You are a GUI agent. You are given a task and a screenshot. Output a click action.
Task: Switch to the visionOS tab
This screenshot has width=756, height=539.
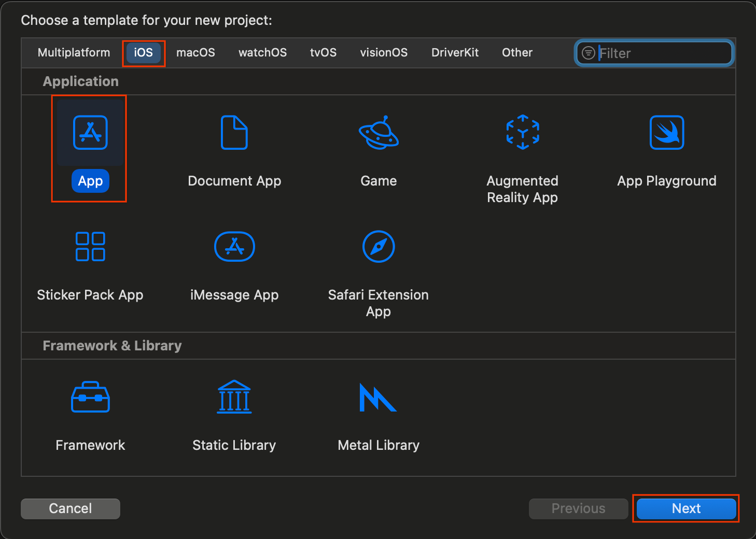[x=384, y=52]
